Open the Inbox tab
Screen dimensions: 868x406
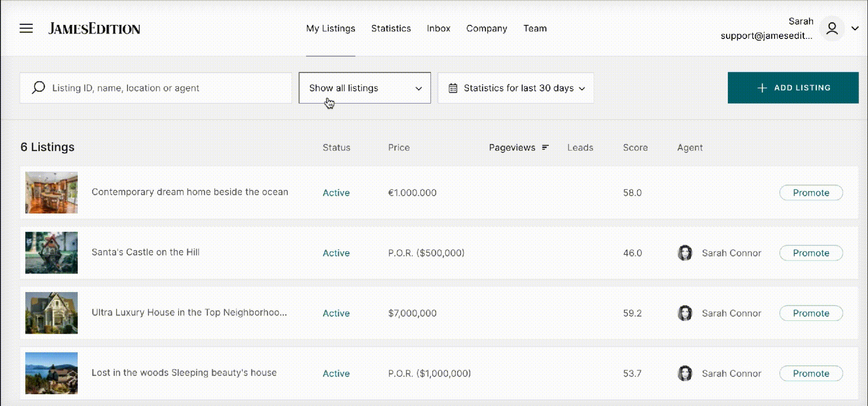tap(438, 28)
